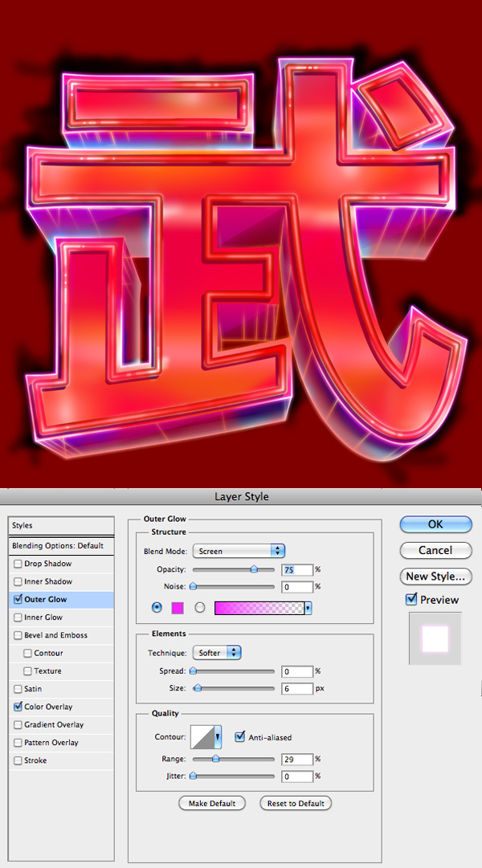Toggle the Preview checkbox
482x868 pixels.
(411, 600)
